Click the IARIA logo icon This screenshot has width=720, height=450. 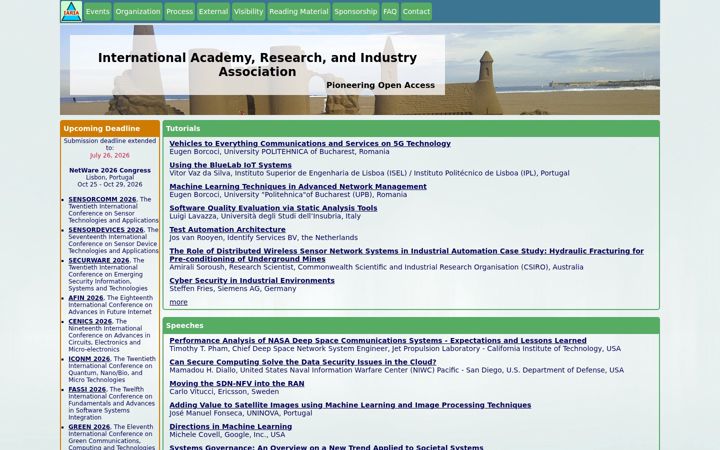[x=71, y=11]
